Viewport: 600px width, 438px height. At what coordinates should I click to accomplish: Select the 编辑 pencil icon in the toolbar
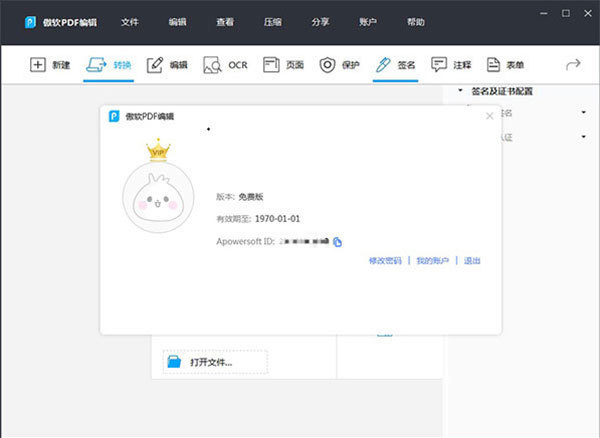(155, 65)
